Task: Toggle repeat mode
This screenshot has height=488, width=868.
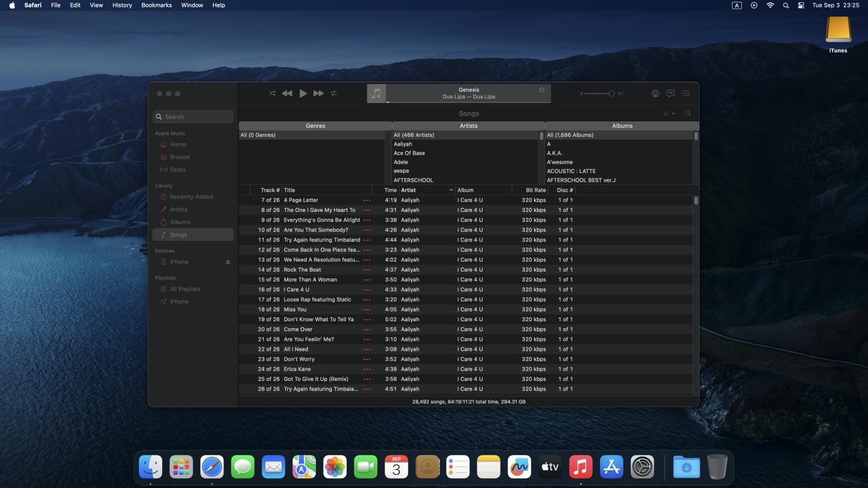Action: coord(334,93)
